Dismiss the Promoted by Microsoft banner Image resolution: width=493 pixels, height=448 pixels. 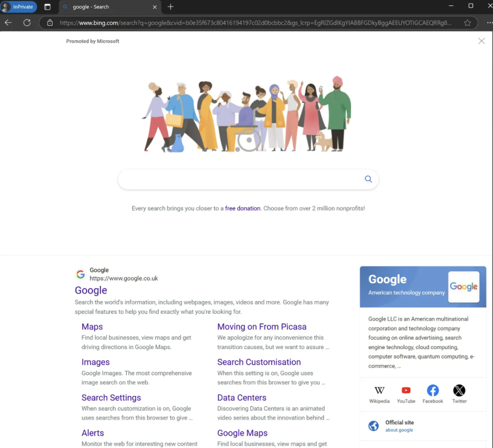(482, 41)
